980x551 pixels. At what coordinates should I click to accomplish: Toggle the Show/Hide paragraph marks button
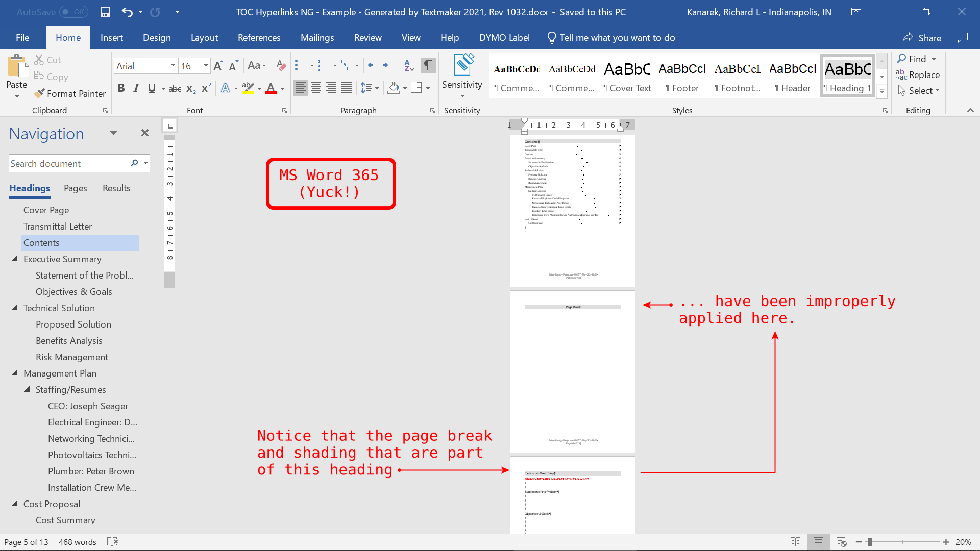tap(428, 65)
